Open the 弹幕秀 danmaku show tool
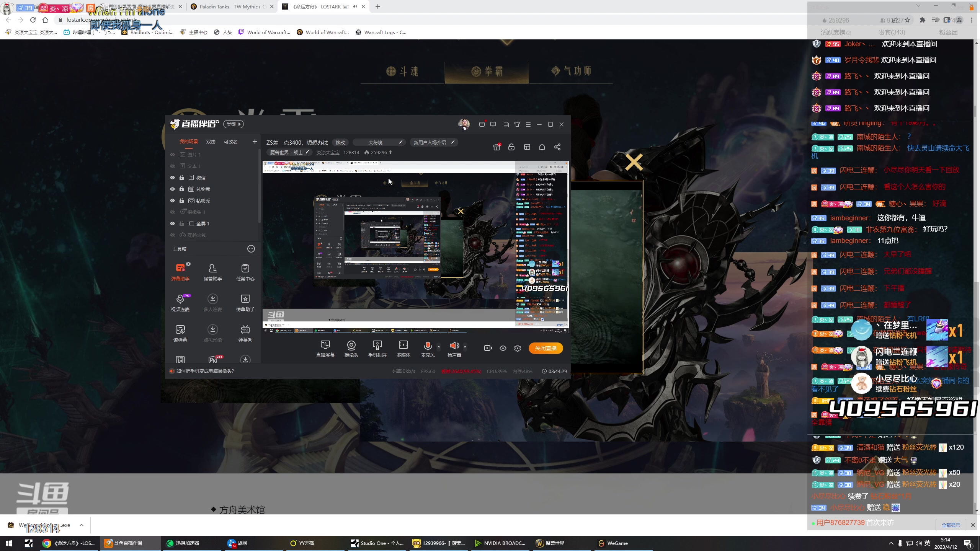This screenshot has height=551, width=980. tap(245, 333)
